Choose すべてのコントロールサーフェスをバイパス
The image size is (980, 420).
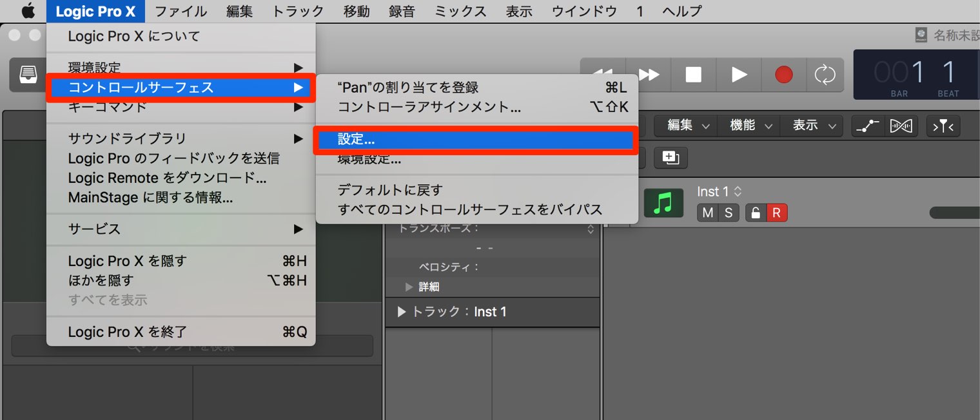point(477,209)
